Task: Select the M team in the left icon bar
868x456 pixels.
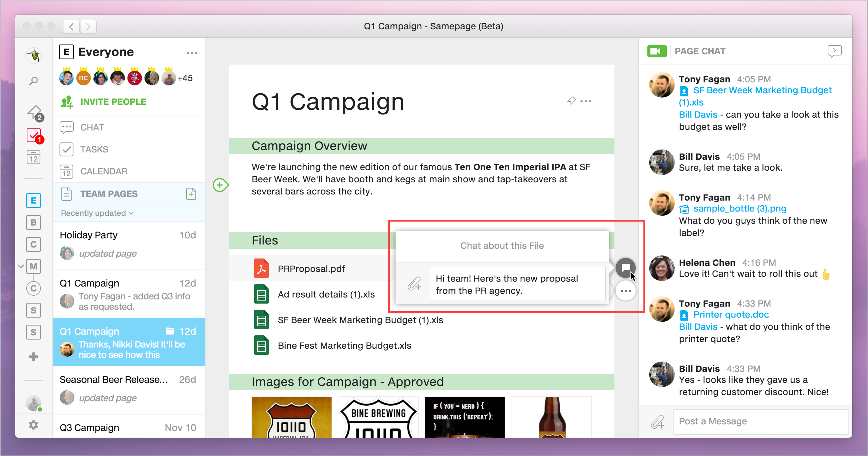Action: 33,266
